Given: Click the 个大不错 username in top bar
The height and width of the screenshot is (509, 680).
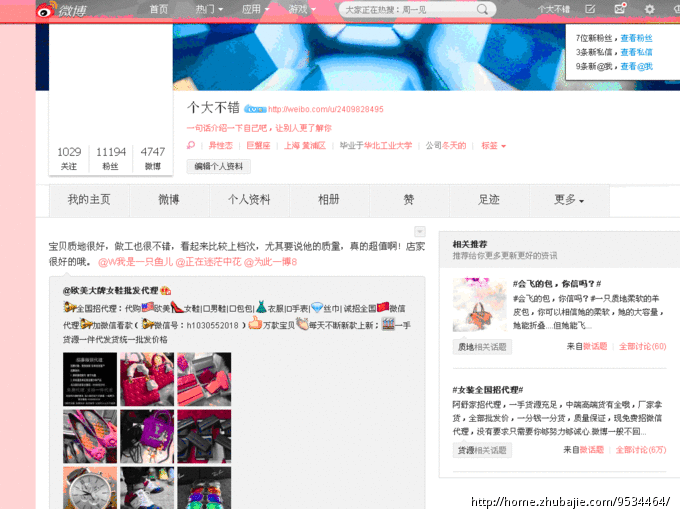Looking at the screenshot, I should tap(554, 9).
